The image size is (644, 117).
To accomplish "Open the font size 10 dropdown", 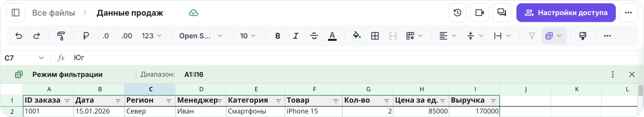I will pos(248,36).
